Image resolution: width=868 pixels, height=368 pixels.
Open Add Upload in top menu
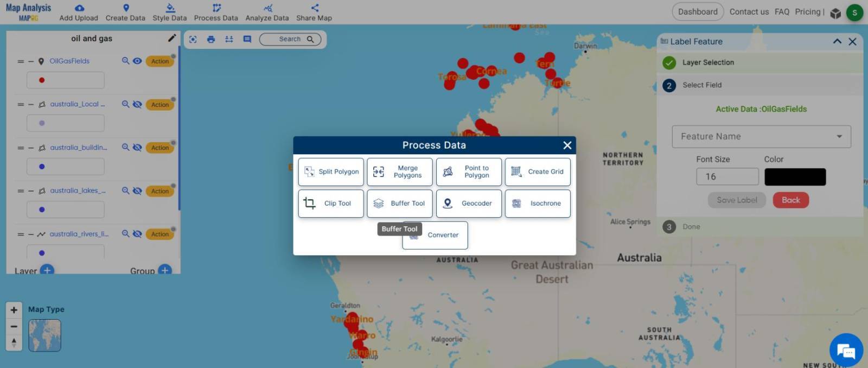point(79,12)
